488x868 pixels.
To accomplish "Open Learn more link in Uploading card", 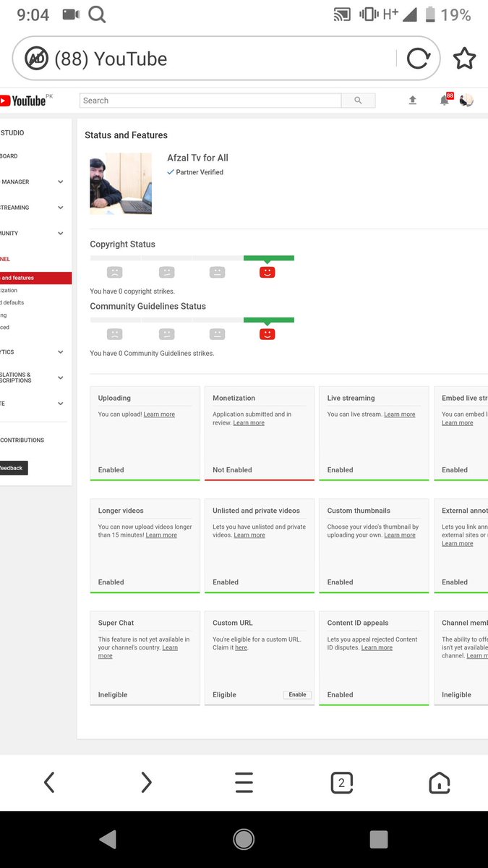I will [x=159, y=414].
